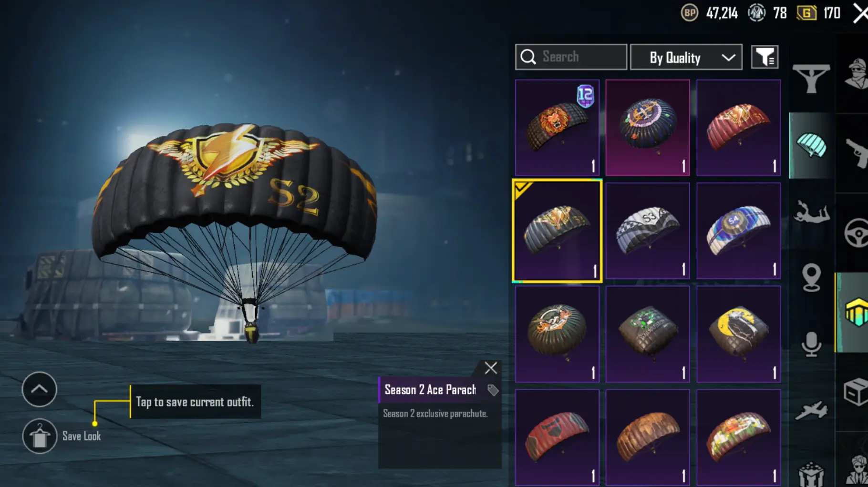
Task: Select the S3 checkered parachute
Action: (x=648, y=231)
